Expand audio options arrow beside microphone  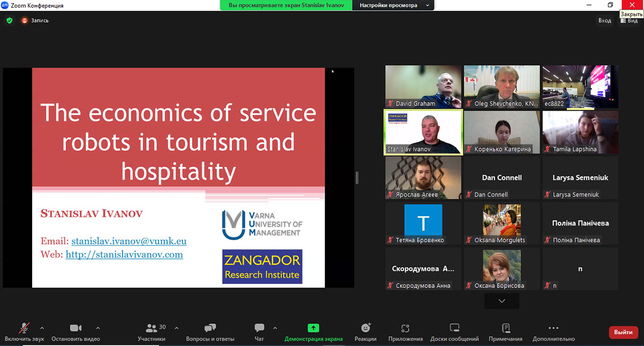tap(42, 328)
